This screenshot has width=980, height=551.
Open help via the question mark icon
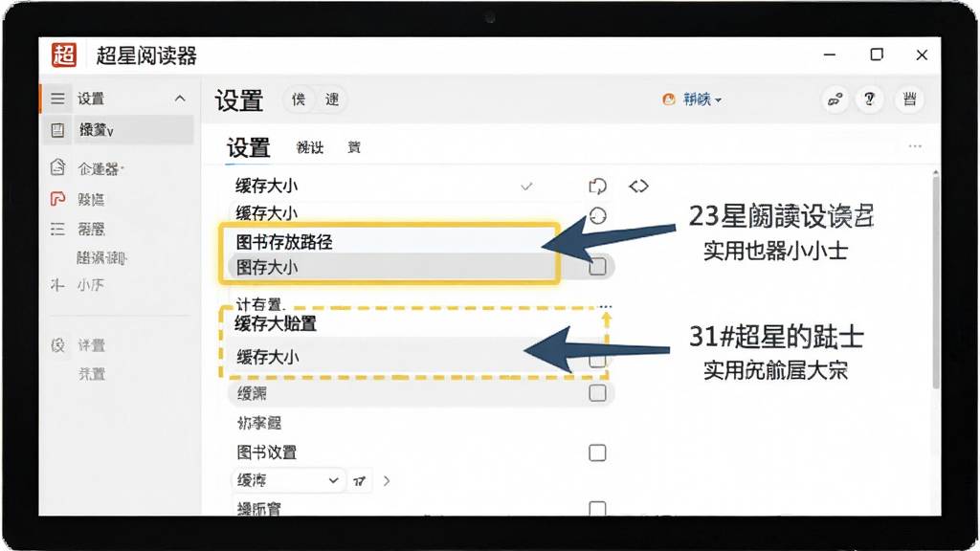[869, 99]
